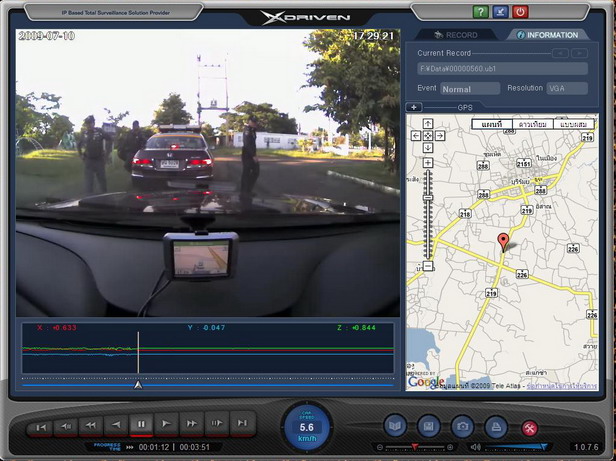The width and height of the screenshot is (616, 461).
Task: Switch to the INFORMATION tab
Action: coord(548,35)
